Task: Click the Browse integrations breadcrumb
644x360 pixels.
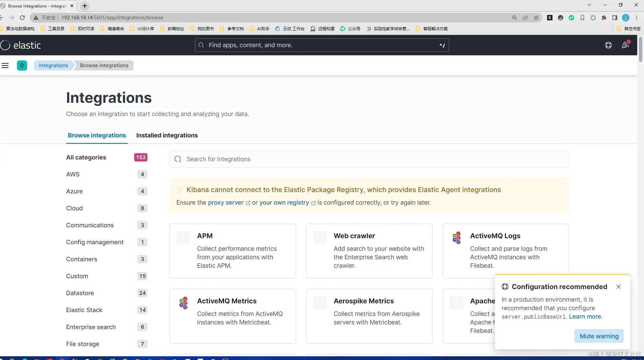Action: pos(104,65)
